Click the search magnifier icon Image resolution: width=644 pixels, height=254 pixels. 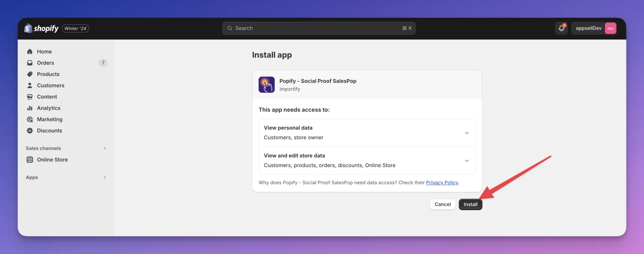(230, 28)
